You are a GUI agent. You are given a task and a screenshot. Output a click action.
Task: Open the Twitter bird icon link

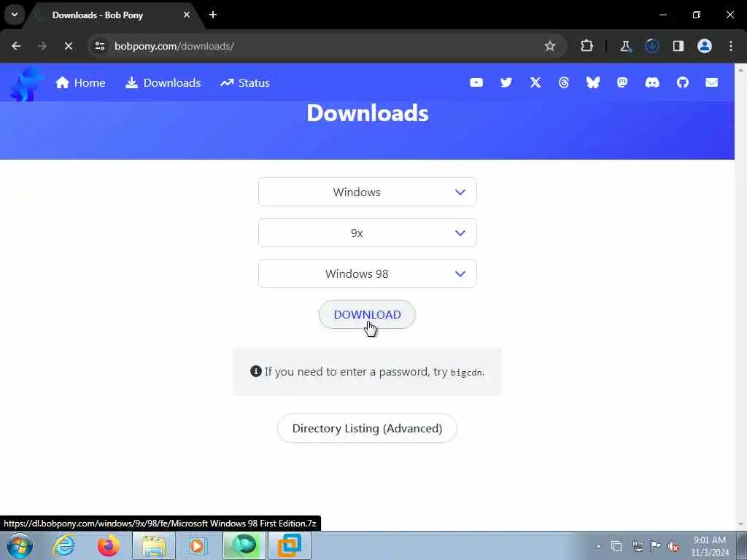click(506, 83)
